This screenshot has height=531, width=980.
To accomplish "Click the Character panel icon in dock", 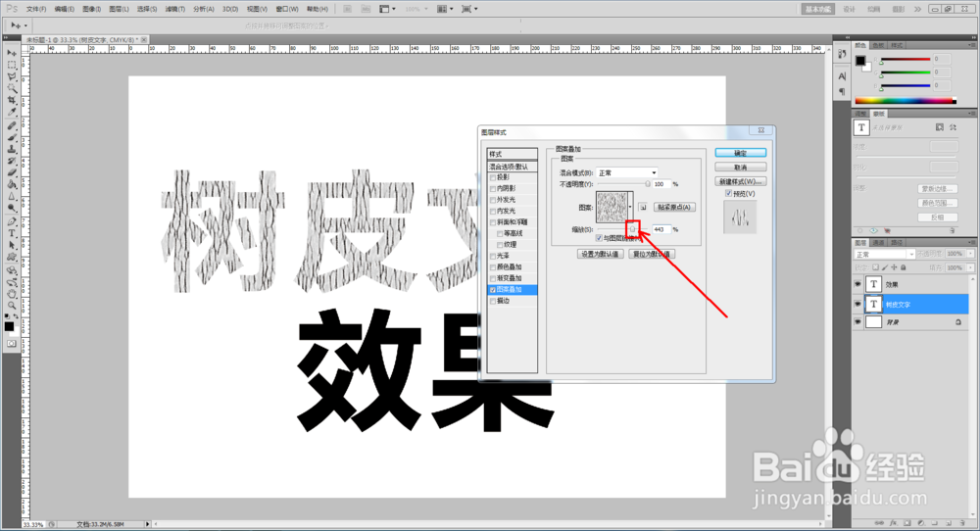I will pyautogui.click(x=842, y=76).
